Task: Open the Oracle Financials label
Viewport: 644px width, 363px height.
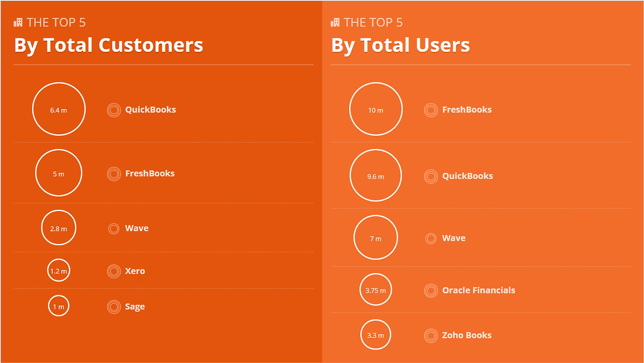Action: point(478,290)
